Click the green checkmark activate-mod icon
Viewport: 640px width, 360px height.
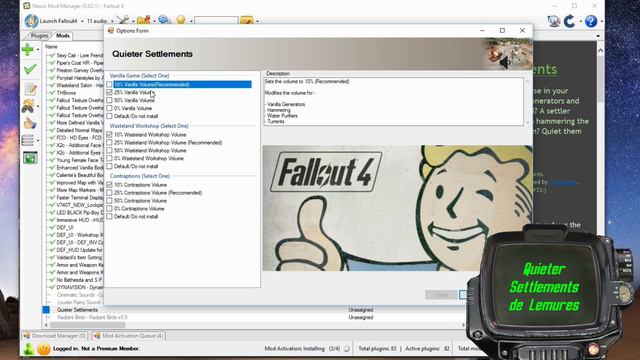[30, 69]
